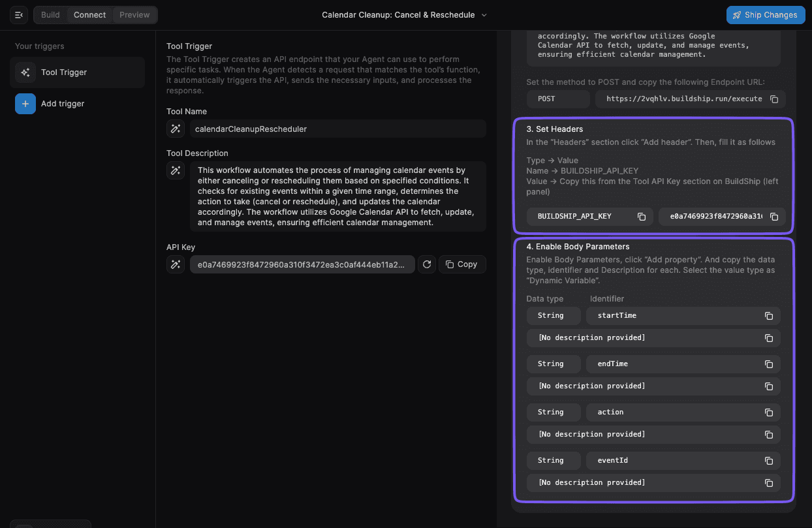This screenshot has width=812, height=528.
Task: Open the workflow title dropdown chevron
Action: pos(484,15)
